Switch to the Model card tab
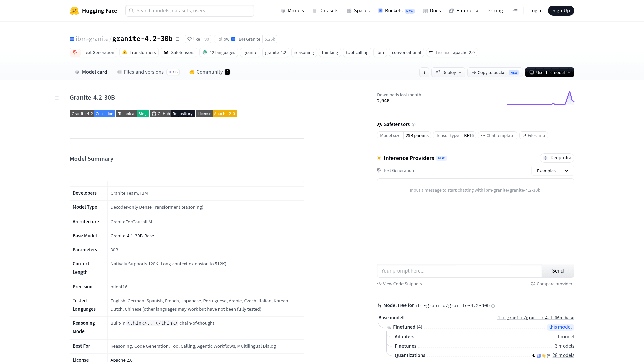The width and height of the screenshot is (644, 362). click(91, 72)
